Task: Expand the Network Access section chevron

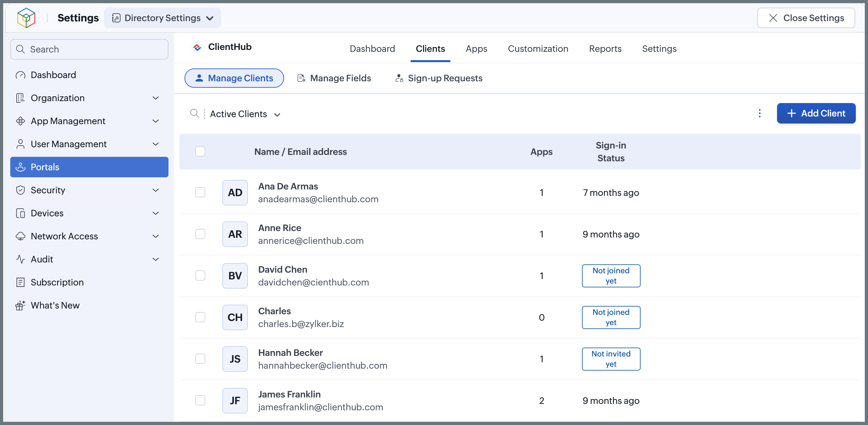Action: pos(156,237)
